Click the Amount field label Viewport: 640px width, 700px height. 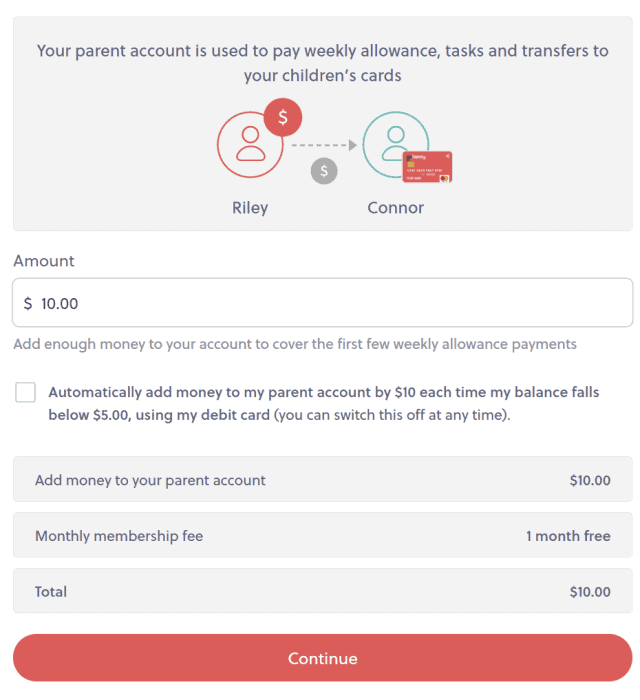click(x=44, y=261)
